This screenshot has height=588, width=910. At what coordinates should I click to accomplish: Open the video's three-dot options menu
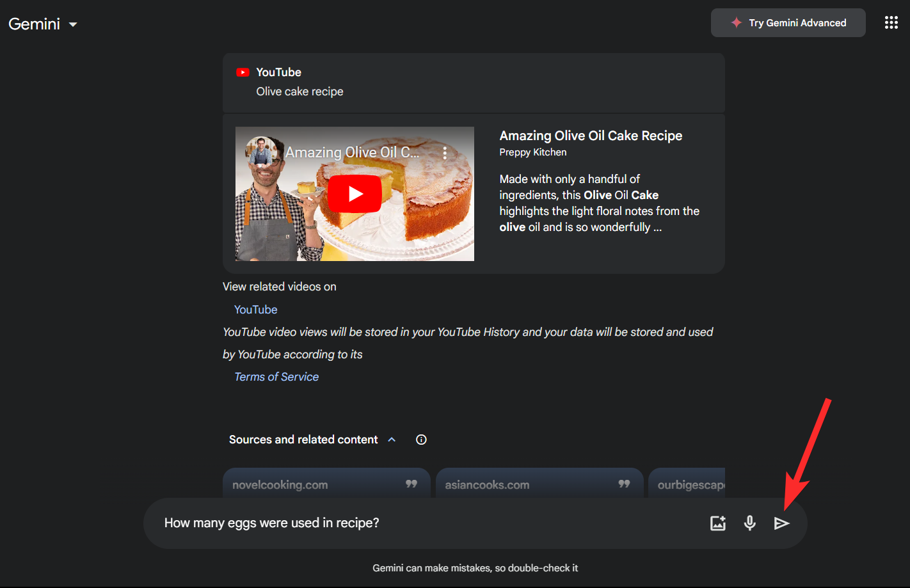pyautogui.click(x=445, y=153)
